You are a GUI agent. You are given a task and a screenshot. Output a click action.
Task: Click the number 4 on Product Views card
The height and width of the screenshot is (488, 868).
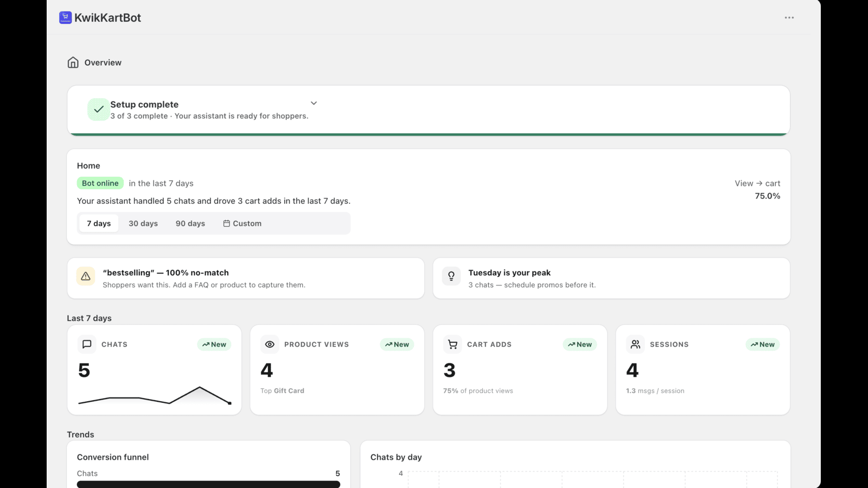[x=267, y=370]
